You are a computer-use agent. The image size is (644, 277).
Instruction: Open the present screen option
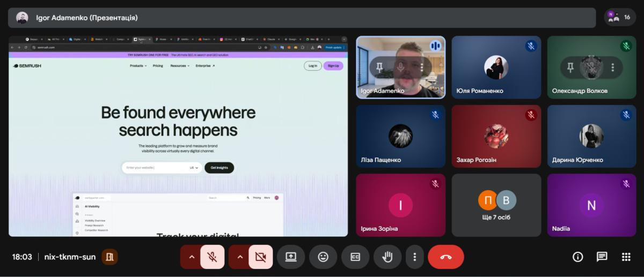(x=291, y=257)
